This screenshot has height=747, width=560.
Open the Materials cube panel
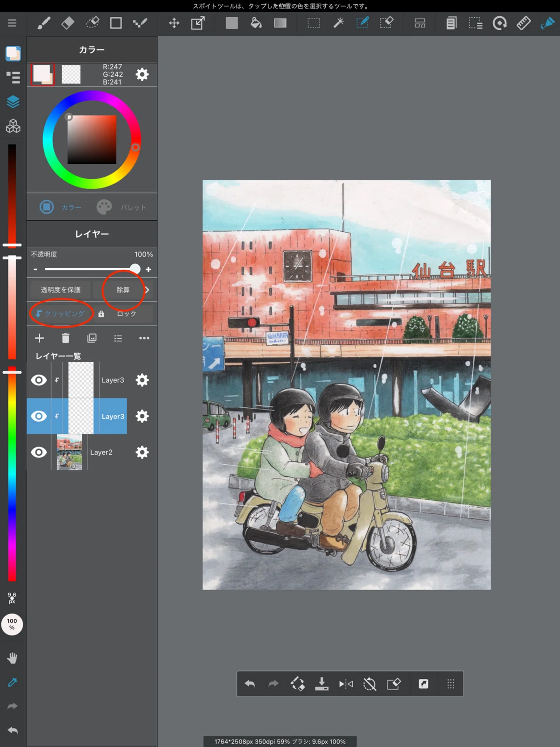13,126
